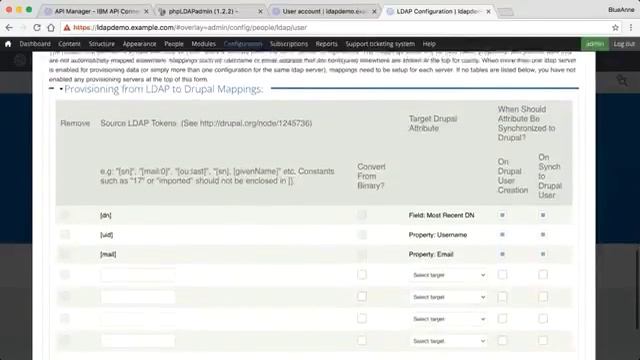The height and width of the screenshot is (360, 640).
Task: Open the Configuration admin menu item
Action: [x=243, y=44]
